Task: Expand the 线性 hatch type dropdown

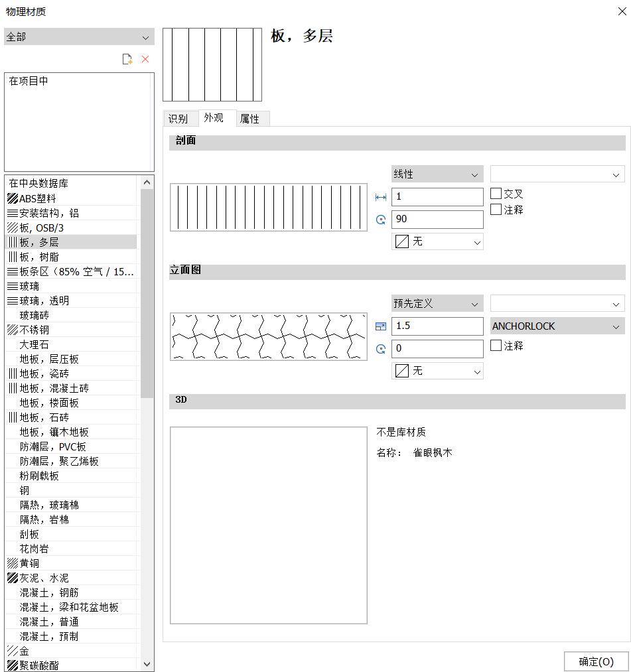Action: 437,174
